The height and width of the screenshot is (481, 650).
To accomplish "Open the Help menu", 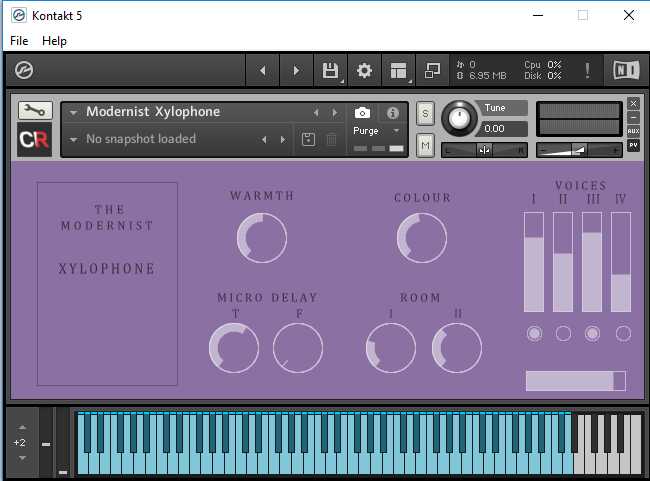I will 54,41.
